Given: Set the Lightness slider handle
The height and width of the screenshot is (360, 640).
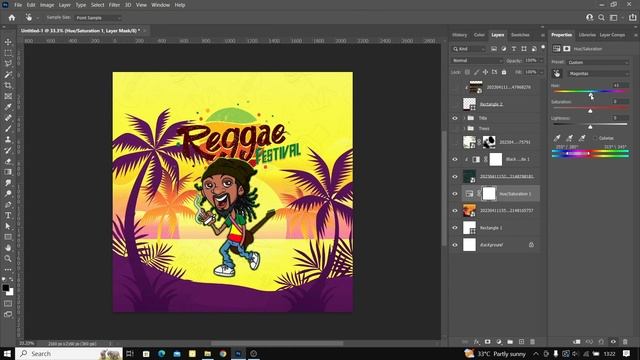Looking at the screenshot, I should tap(590, 127).
